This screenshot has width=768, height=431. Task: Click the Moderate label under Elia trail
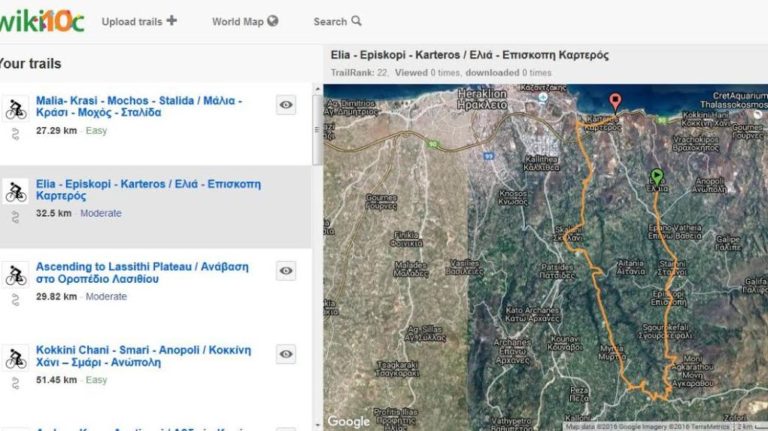tap(101, 214)
